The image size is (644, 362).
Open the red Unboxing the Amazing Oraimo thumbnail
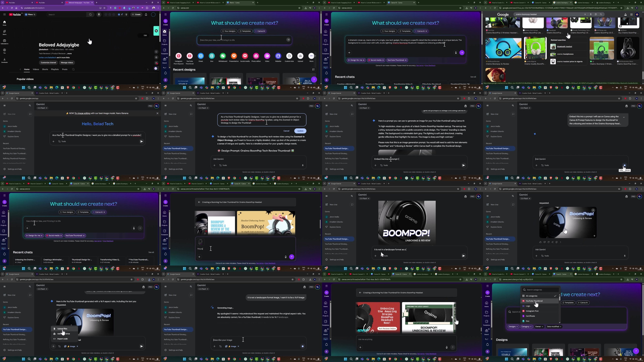pos(378,318)
